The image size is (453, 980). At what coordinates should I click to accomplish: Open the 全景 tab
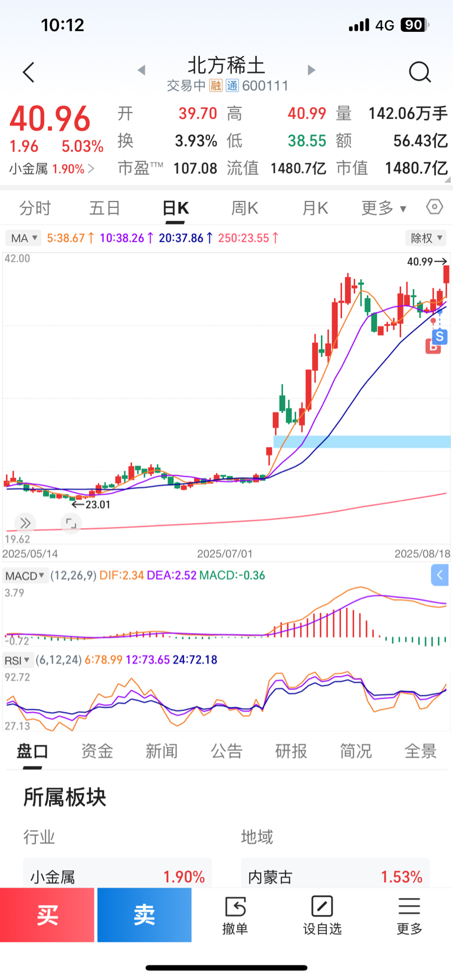point(421,751)
